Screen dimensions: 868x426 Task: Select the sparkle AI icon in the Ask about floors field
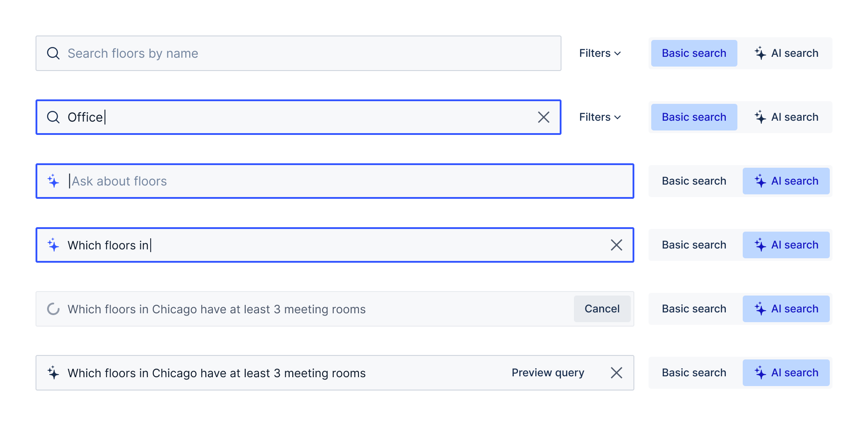[53, 181]
